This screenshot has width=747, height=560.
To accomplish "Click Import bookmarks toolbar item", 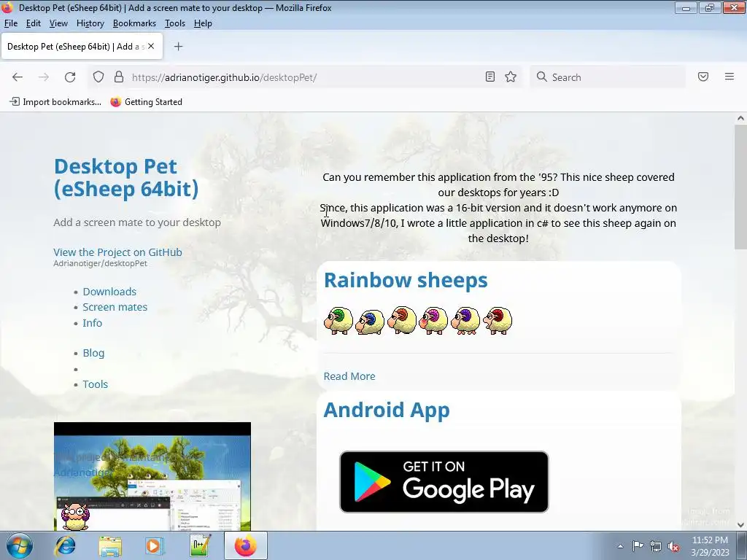I will point(55,102).
